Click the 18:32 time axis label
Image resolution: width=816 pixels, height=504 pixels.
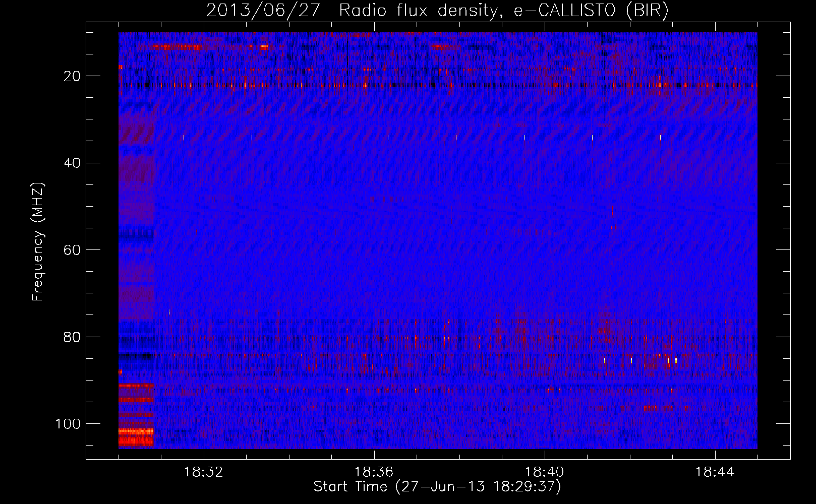tap(204, 472)
